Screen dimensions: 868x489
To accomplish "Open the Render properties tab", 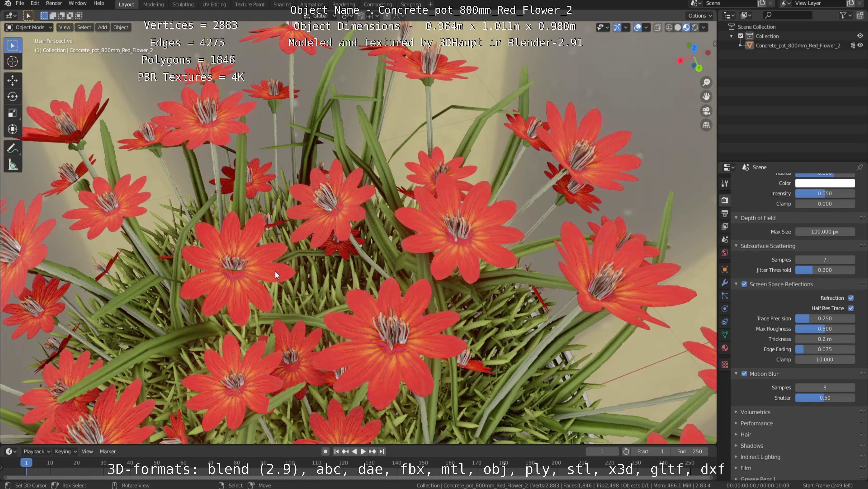I will click(x=725, y=200).
